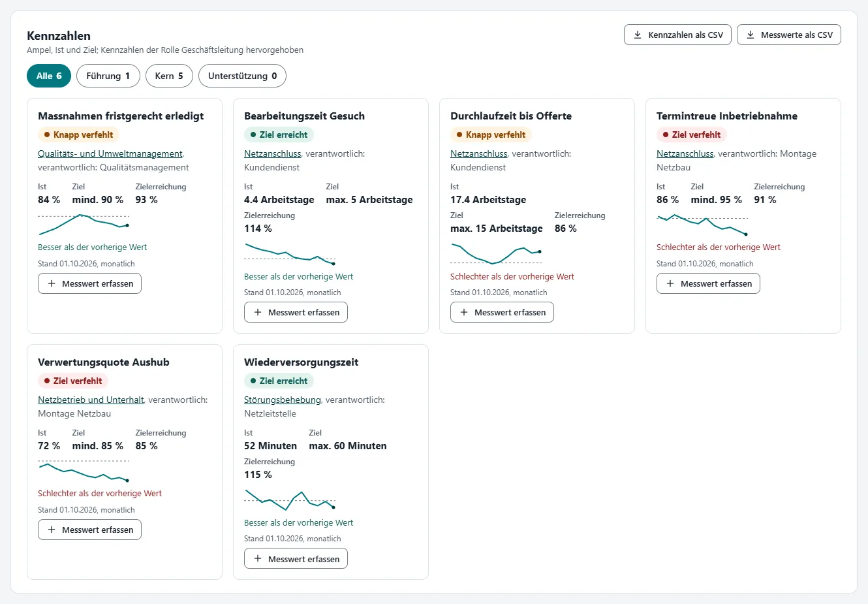Image resolution: width=868 pixels, height=604 pixels.
Task: Open the Netzanschluss link in Termintreue Inbetriebnahme
Action: (685, 153)
